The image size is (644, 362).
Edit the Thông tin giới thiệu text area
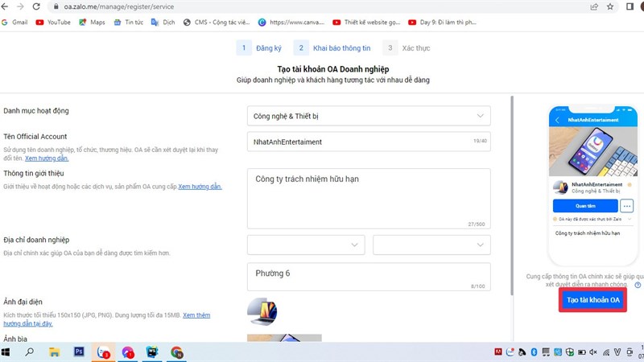click(369, 198)
